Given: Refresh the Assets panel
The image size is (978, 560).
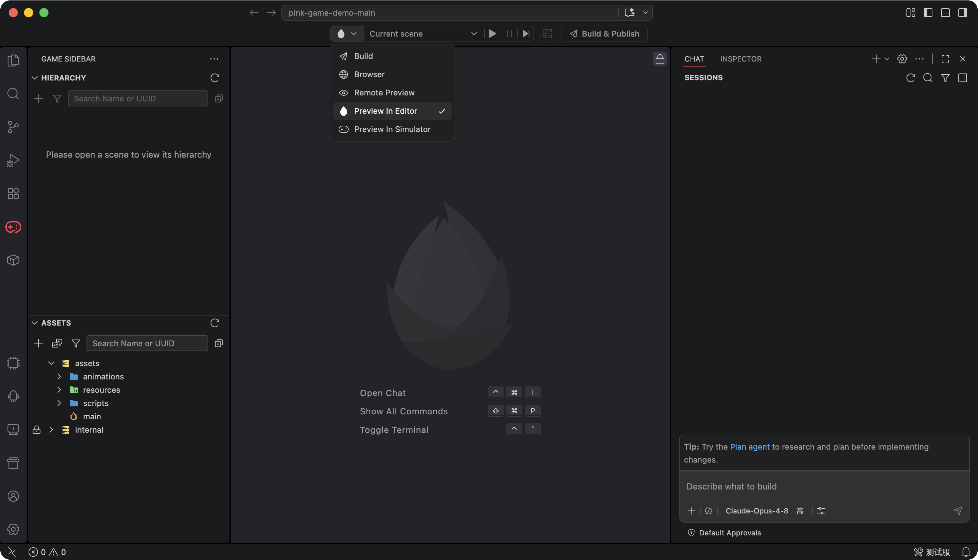Looking at the screenshot, I should click(215, 323).
